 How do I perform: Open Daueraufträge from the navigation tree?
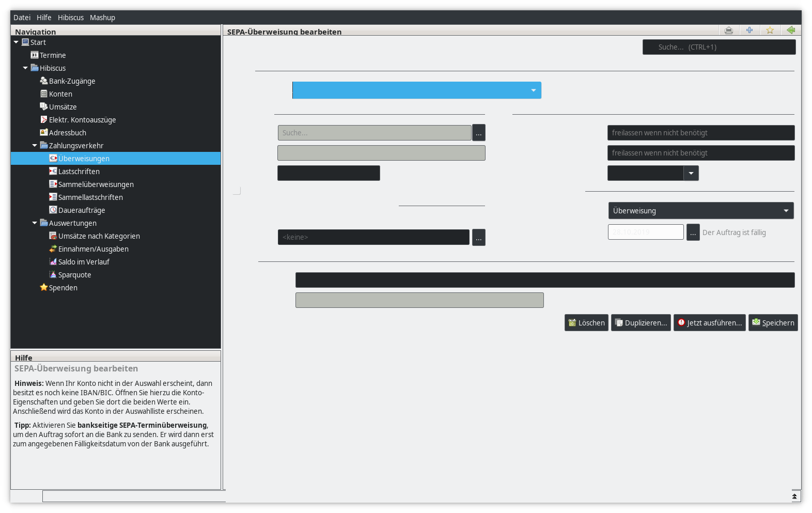coord(81,210)
